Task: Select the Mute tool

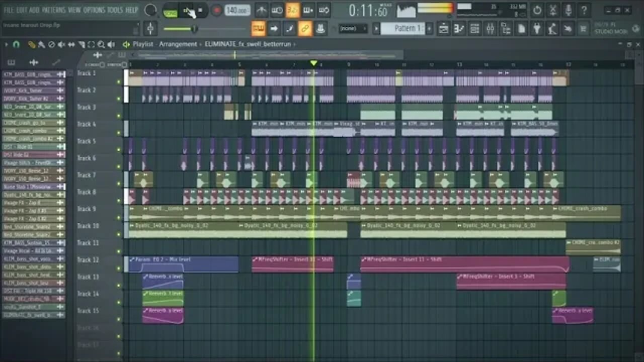Action: click(61, 45)
